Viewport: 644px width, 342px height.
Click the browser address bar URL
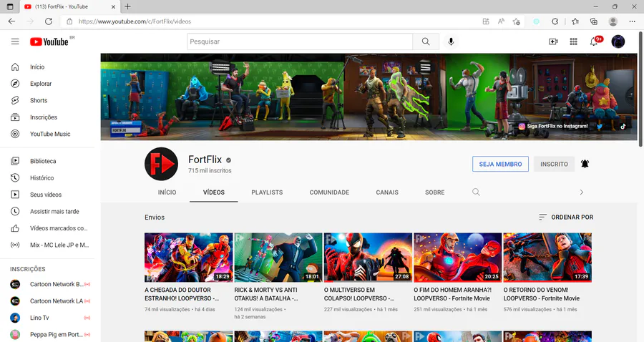(135, 21)
